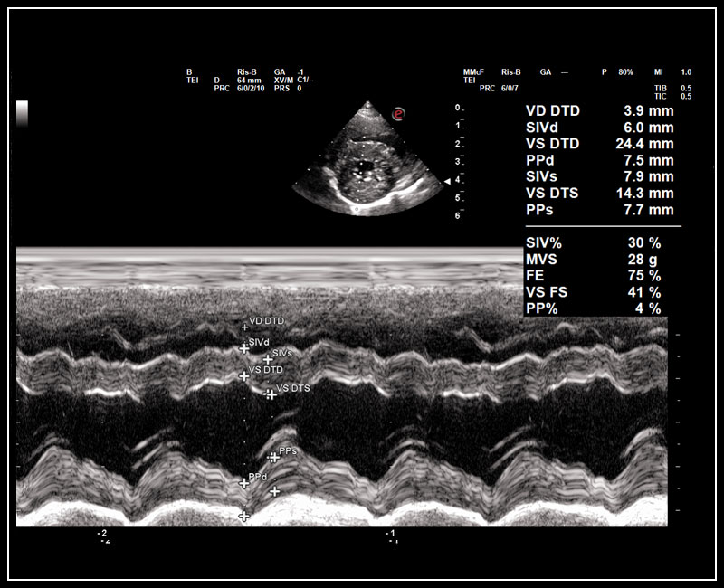Screen dimensions: 724x588
Task: Click the red probe orientation marker
Action: 398,113
